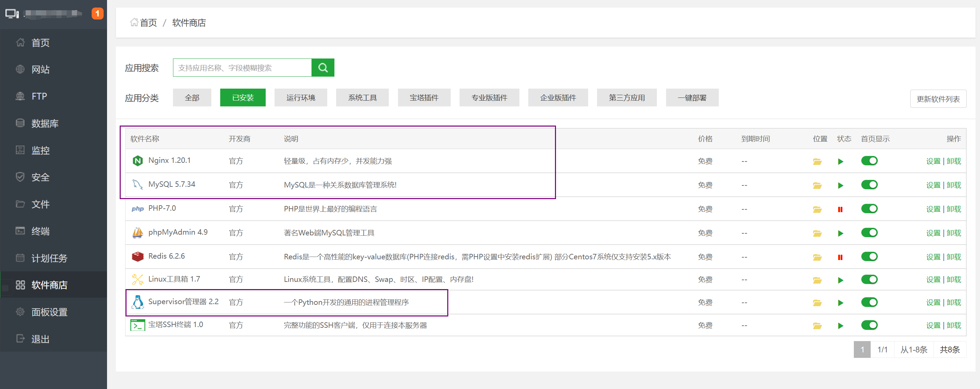This screenshot has height=389, width=980.
Task: Click the PHP-7.0 red paused status icon
Action: click(840, 209)
